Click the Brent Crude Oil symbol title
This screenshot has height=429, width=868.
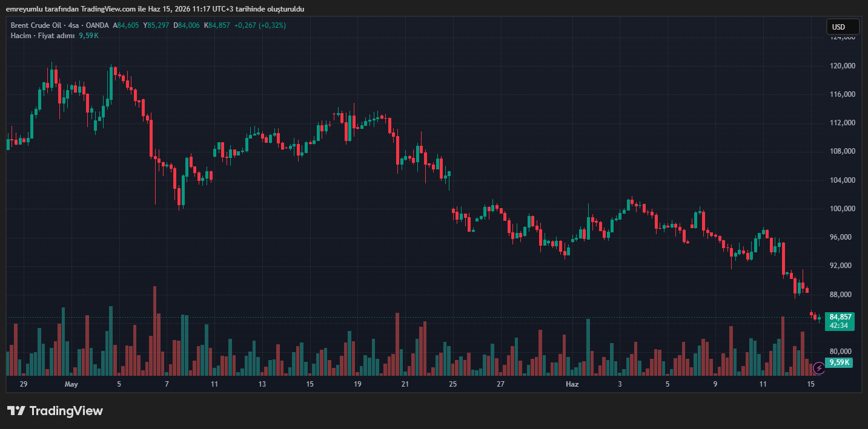pos(37,25)
